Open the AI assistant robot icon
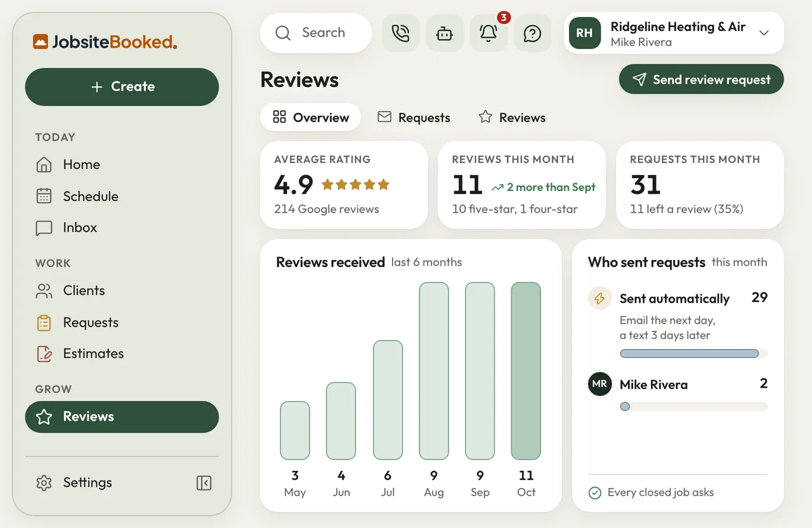The width and height of the screenshot is (812, 528). click(445, 33)
